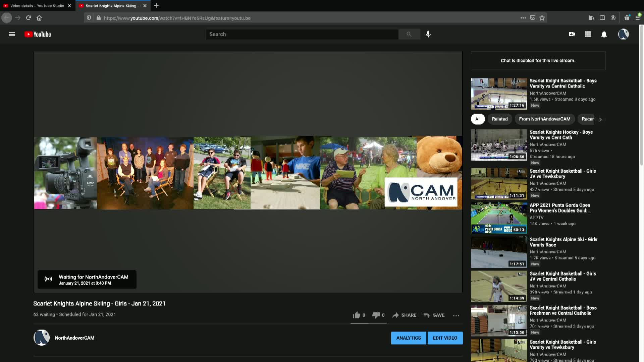This screenshot has height=362, width=644.
Task: Bookmark this page with star icon
Action: pos(542,18)
